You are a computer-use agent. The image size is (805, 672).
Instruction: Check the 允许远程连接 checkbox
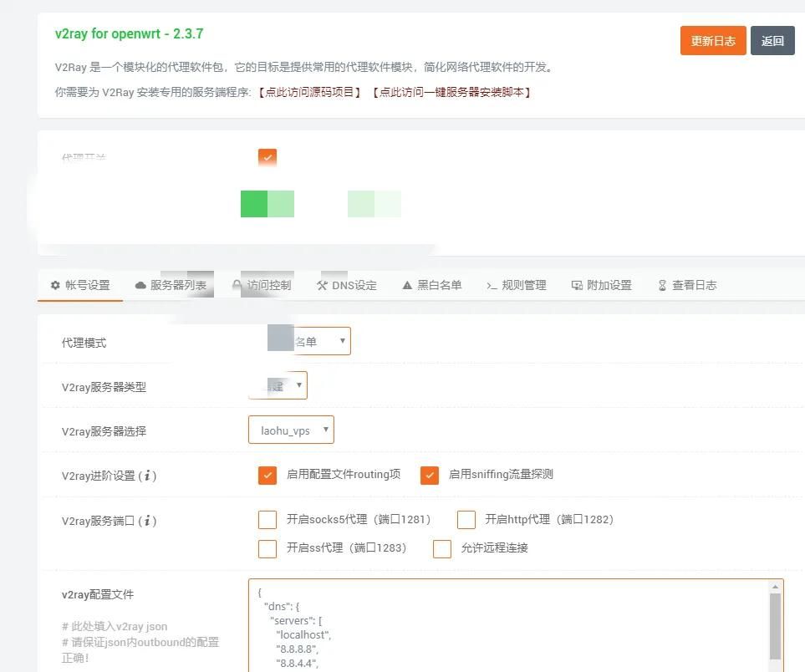point(442,548)
